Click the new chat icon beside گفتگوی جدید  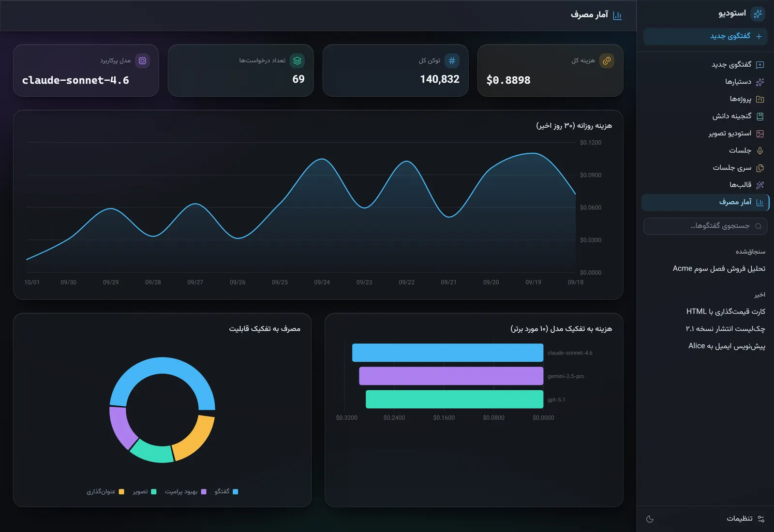[760, 65]
